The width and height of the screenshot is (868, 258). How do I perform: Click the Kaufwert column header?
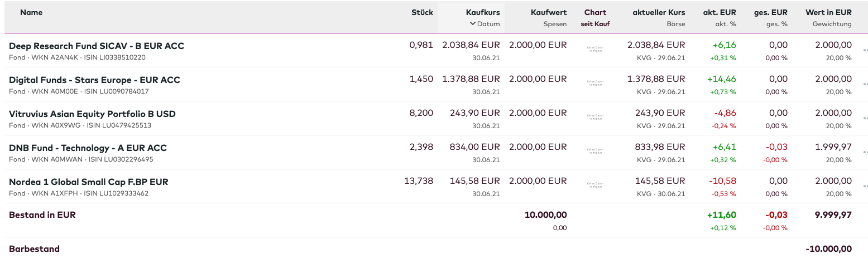[549, 12]
